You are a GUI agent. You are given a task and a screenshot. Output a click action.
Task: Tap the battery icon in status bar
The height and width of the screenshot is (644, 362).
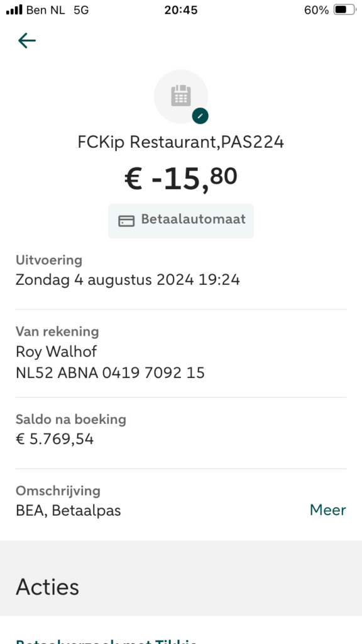344,10
